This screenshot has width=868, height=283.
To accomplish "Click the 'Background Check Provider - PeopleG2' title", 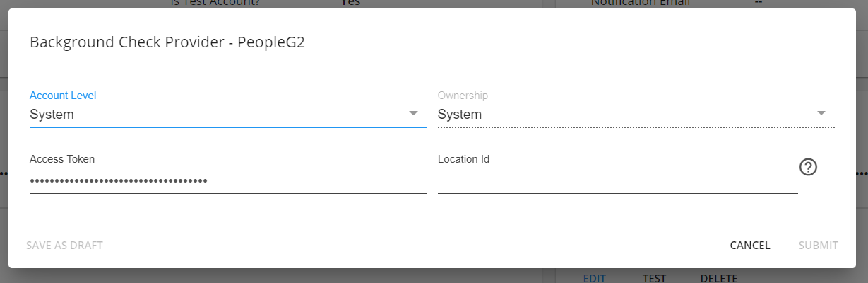I will point(167,42).
